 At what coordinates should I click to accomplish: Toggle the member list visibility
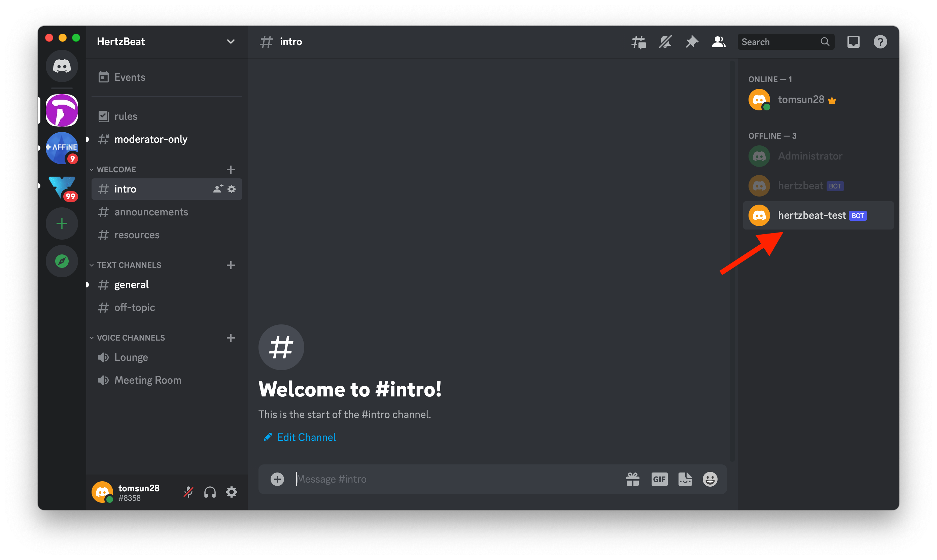point(719,42)
